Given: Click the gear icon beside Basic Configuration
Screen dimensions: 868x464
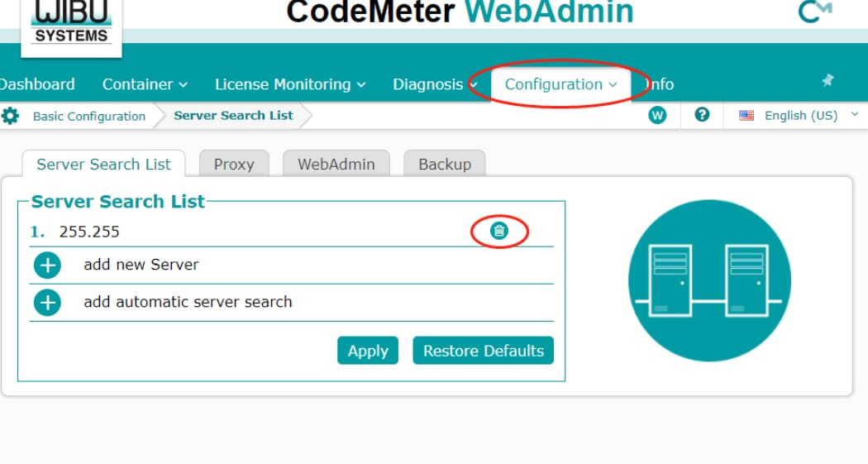Looking at the screenshot, I should (10, 116).
